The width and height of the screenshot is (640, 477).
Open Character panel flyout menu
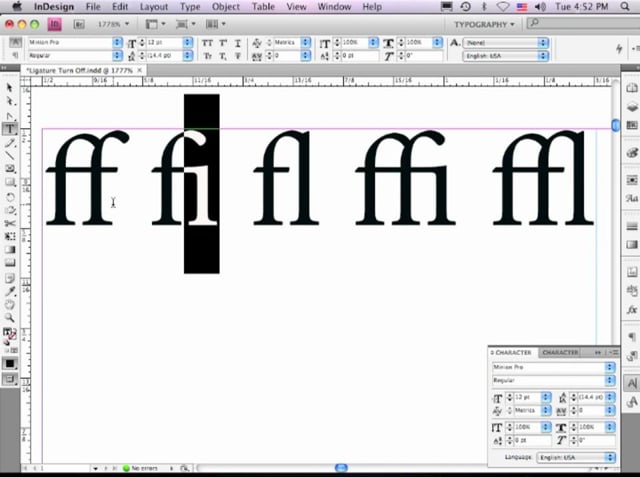click(x=614, y=352)
